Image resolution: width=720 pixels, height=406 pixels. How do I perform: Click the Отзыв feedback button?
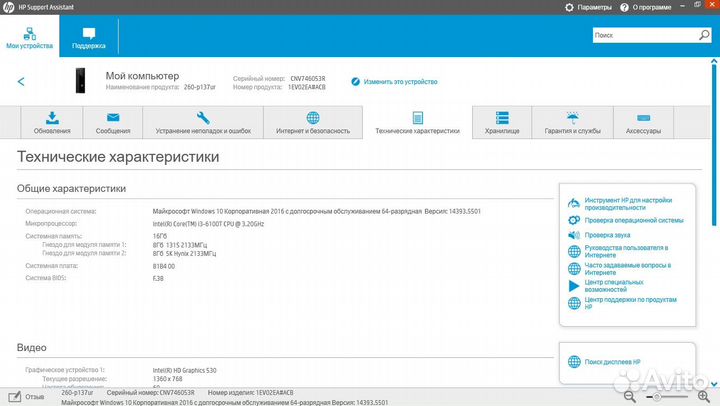pos(27,396)
